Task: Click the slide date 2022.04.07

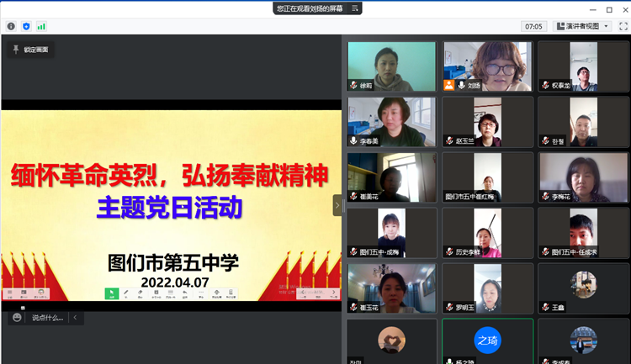Action: pos(175,282)
